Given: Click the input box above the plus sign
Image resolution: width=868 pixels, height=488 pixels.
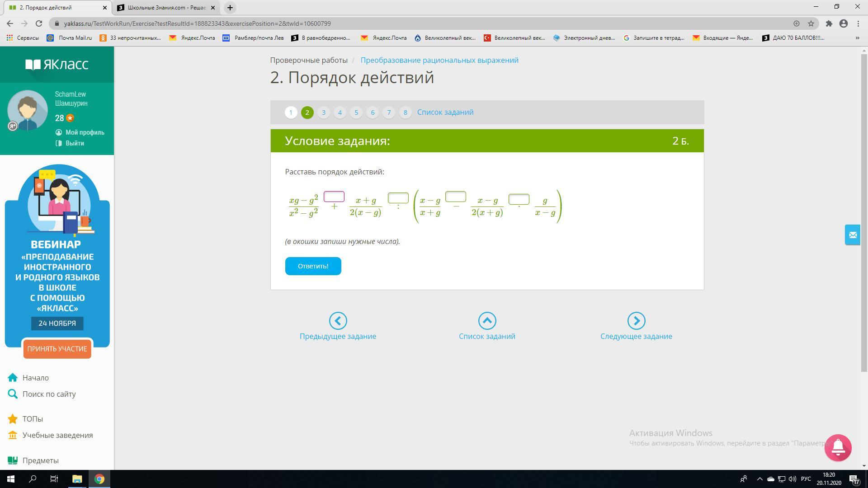Looking at the screenshot, I should coord(334,197).
